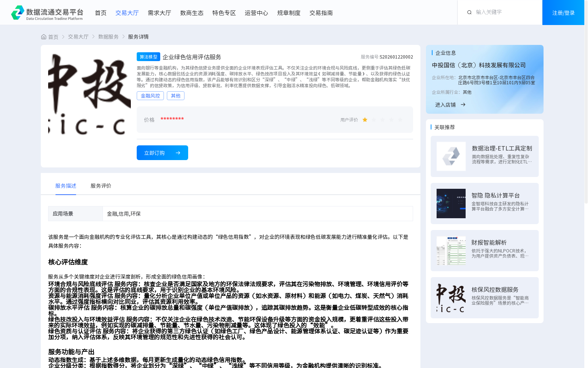
Task: Click the 核保风控数据服务 thumbnail logo
Action: tap(451, 298)
